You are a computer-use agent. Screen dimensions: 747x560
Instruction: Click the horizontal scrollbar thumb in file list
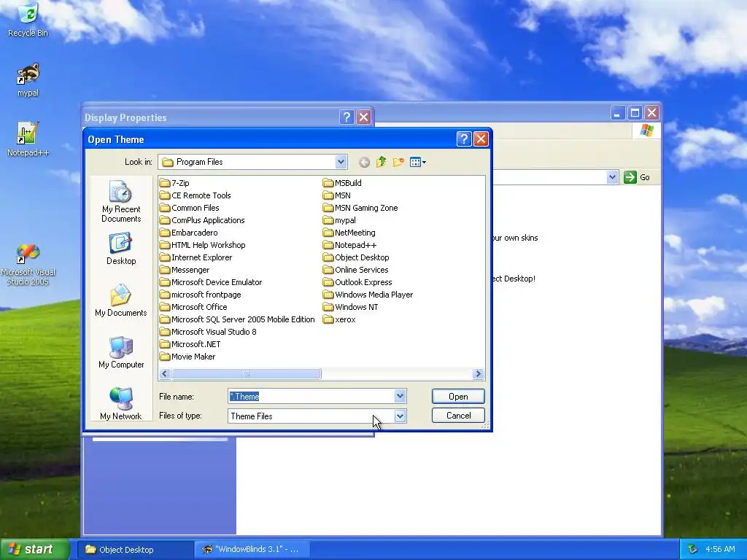coord(247,374)
